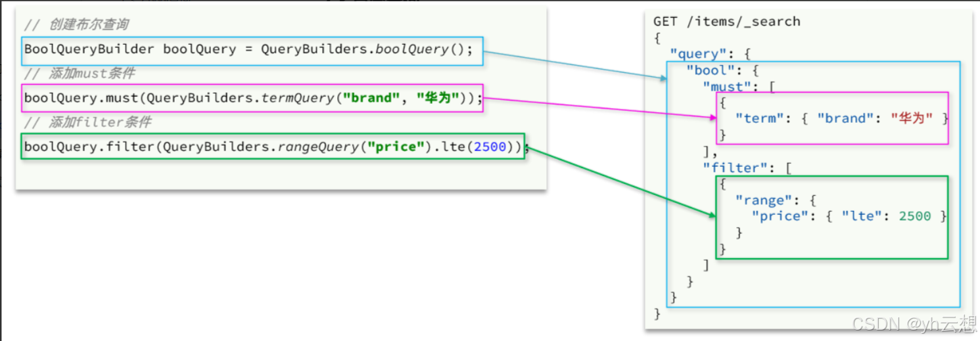Click the "filter": [ line in the JSON
The width and height of the screenshot is (980, 341).
[747, 168]
